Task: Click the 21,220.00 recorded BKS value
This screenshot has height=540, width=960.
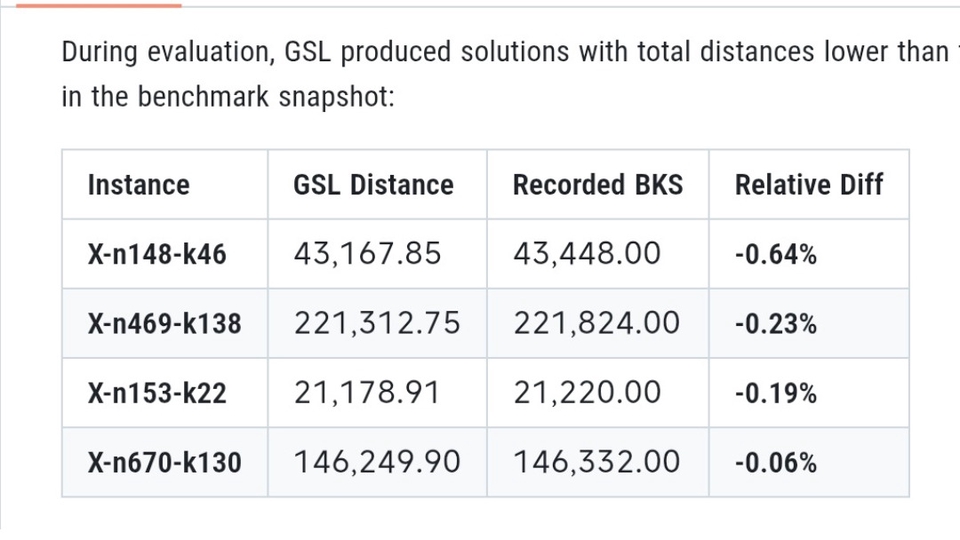Action: click(x=587, y=393)
